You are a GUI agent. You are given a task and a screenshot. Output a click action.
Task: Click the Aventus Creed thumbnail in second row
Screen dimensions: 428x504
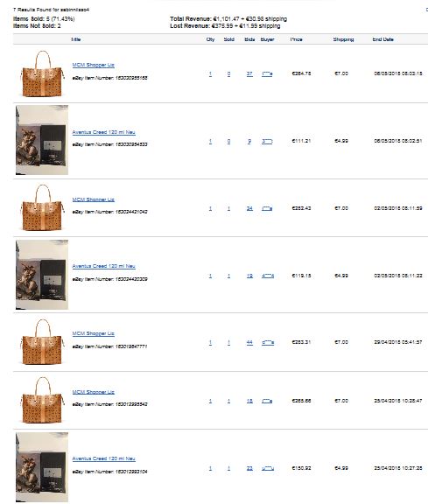click(x=42, y=140)
